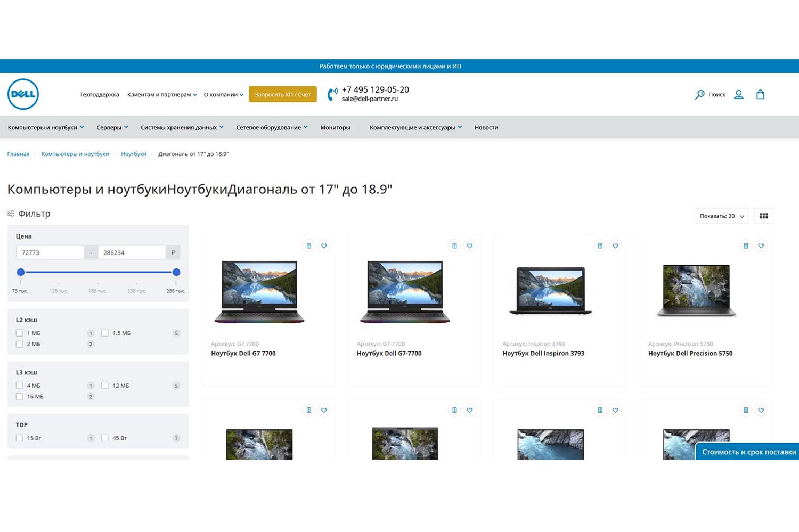This screenshot has width=799, height=532.
Task: Click the right price slider handle
Action: coord(176,272)
